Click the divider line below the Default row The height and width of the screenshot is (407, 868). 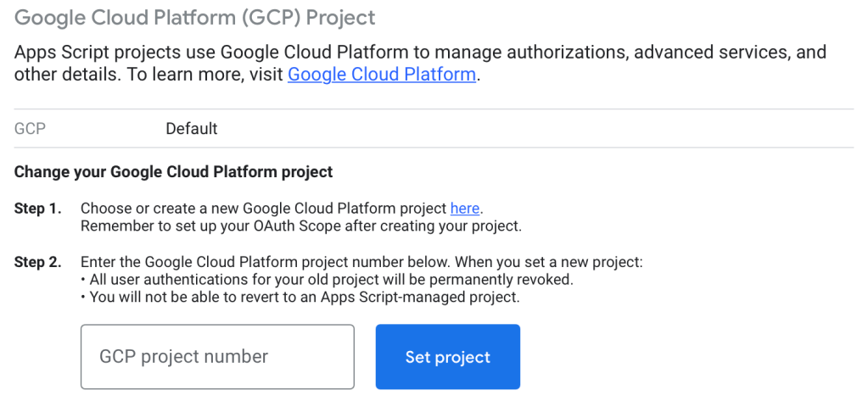434,148
